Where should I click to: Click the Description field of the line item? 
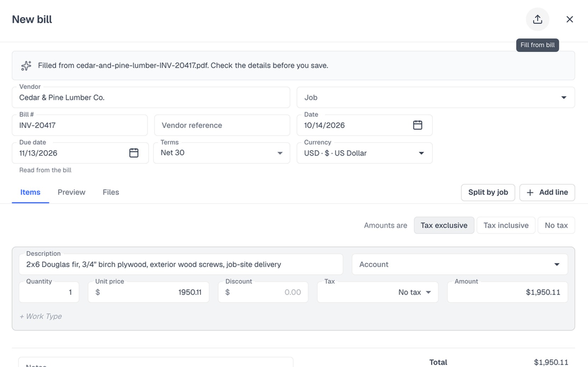181,264
